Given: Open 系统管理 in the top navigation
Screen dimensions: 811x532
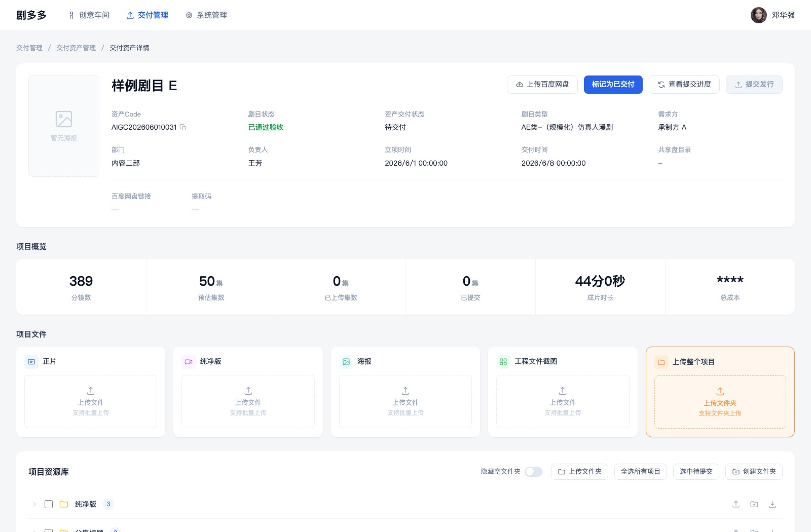Looking at the screenshot, I should tap(206, 15).
